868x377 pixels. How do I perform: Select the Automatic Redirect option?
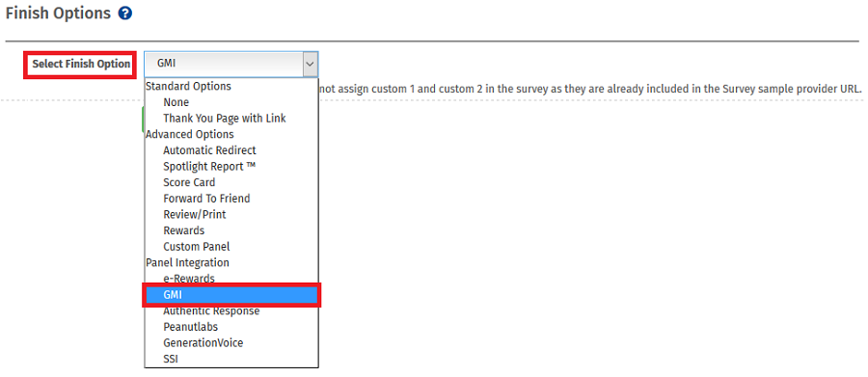pos(231,150)
